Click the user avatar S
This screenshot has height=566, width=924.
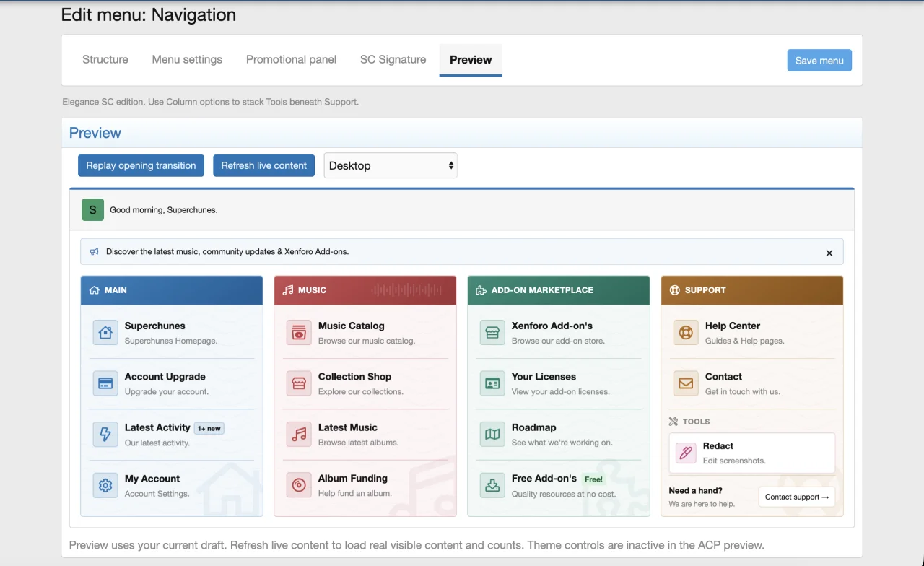(x=92, y=209)
